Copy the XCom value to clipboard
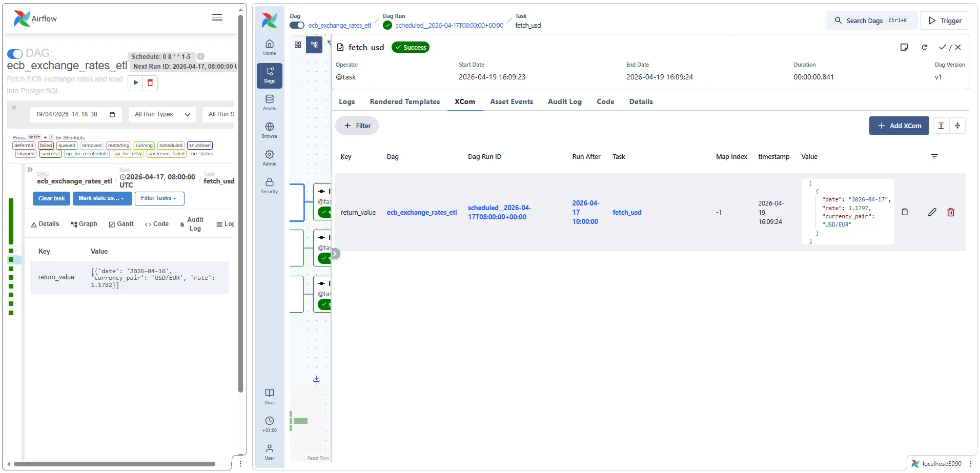 905,212
